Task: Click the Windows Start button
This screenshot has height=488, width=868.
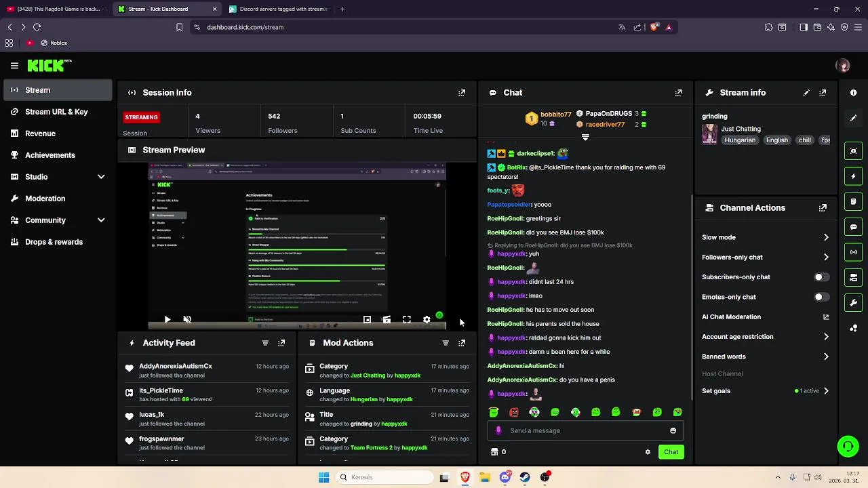Action: click(x=324, y=477)
